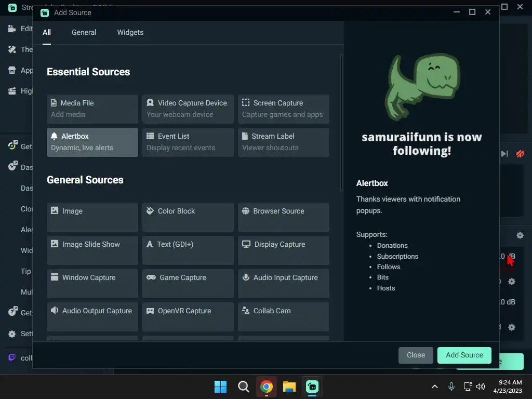Screen dimensions: 532x399
Task: Open the volume control in system tray
Action: point(481,387)
